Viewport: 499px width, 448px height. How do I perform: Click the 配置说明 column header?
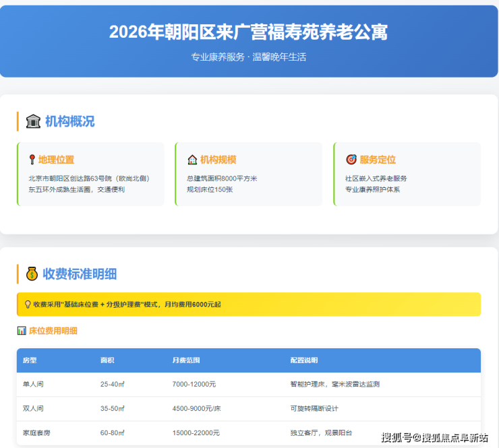303,360
